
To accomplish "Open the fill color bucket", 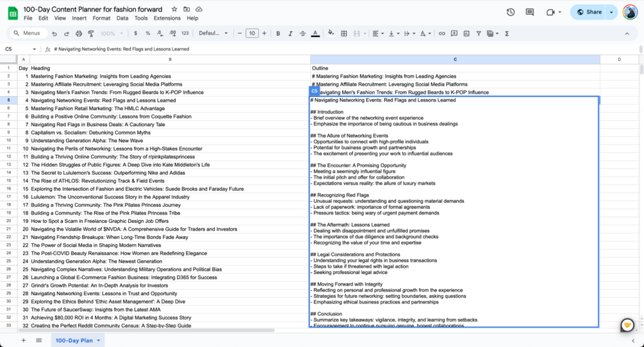I will coord(331,33).
